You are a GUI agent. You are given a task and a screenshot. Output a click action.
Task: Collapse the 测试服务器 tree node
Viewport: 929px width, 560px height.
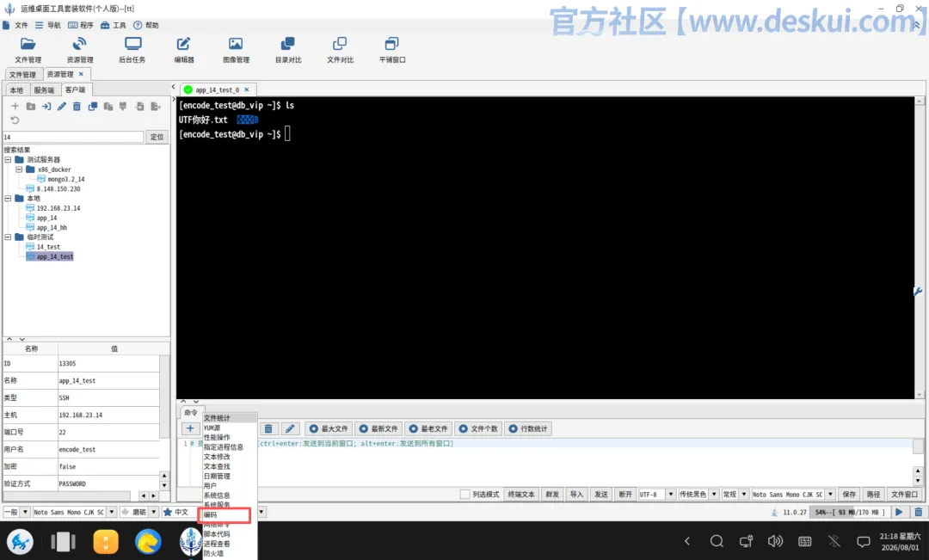8,159
